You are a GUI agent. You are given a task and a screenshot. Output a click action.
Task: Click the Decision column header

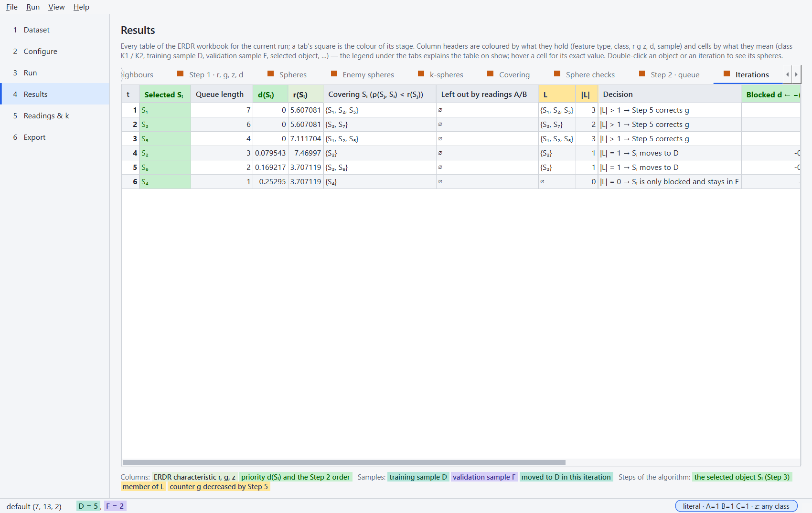click(x=670, y=94)
